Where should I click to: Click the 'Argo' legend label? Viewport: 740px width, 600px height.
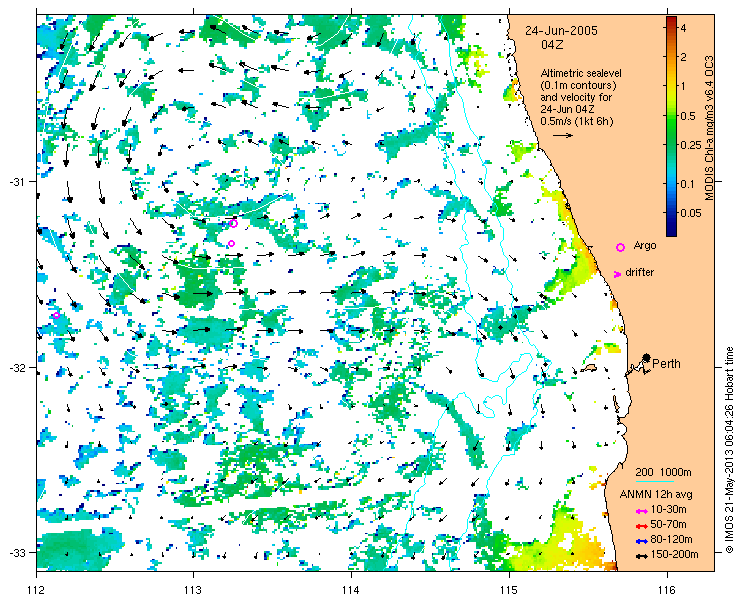(645, 246)
